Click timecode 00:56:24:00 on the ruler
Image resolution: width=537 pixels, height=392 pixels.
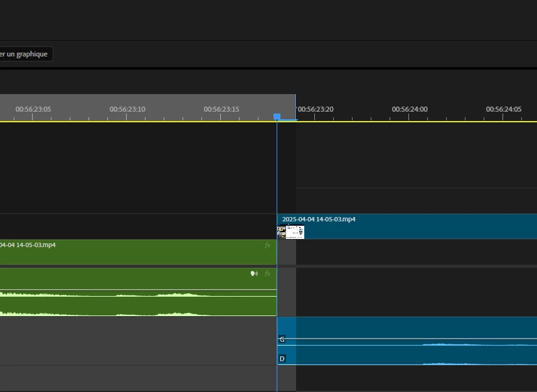[x=410, y=109]
